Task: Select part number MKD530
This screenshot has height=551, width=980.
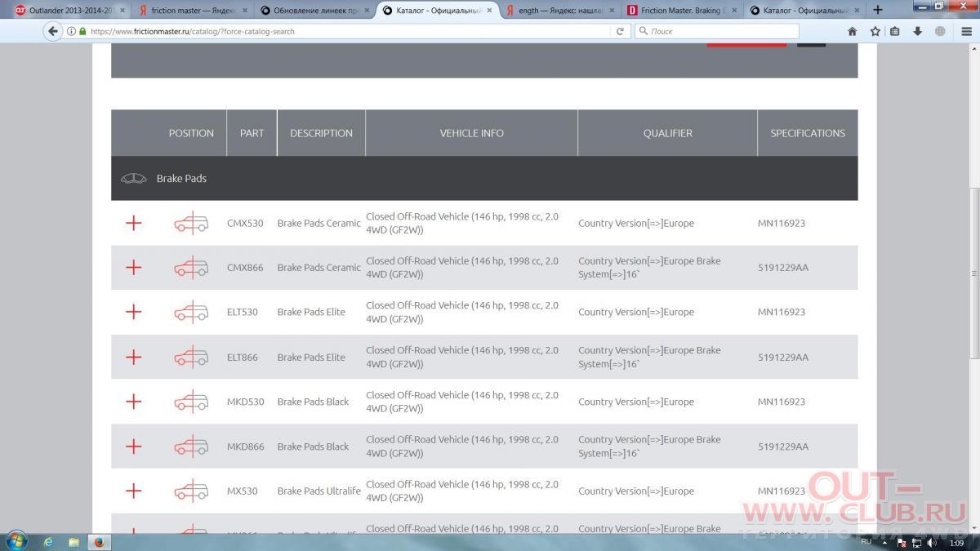Action: [246, 402]
